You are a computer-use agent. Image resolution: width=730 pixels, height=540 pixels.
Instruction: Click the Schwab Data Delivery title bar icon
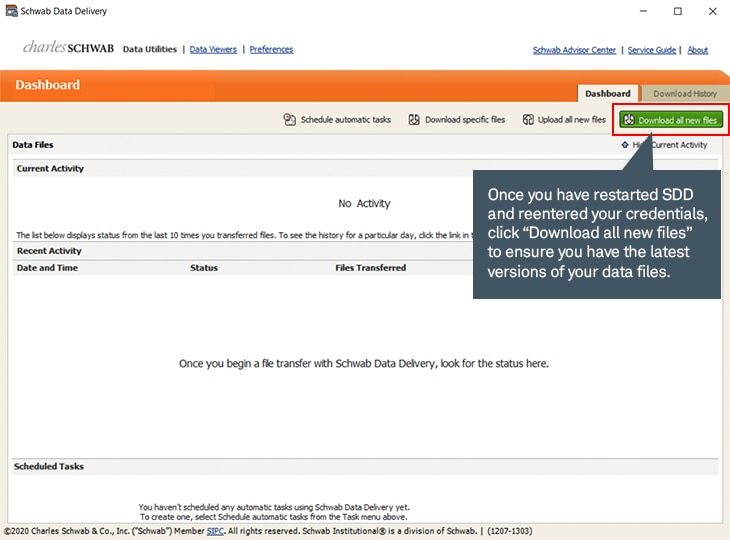click(11, 11)
